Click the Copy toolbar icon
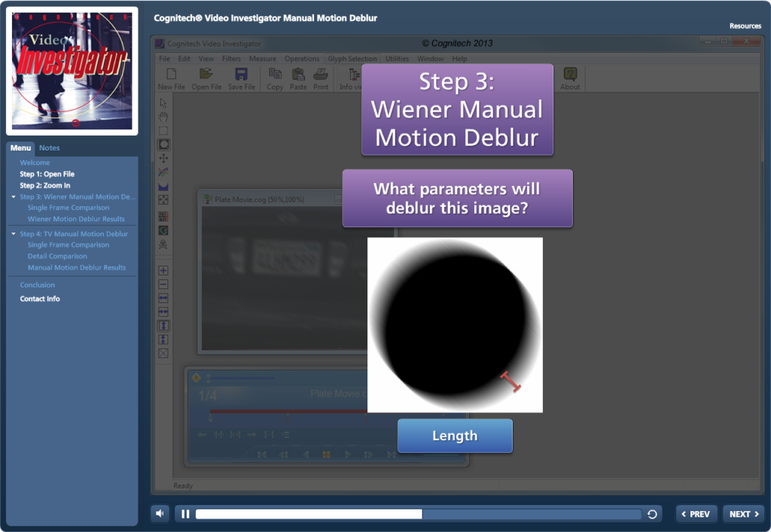The height and width of the screenshot is (532, 771). point(275,78)
